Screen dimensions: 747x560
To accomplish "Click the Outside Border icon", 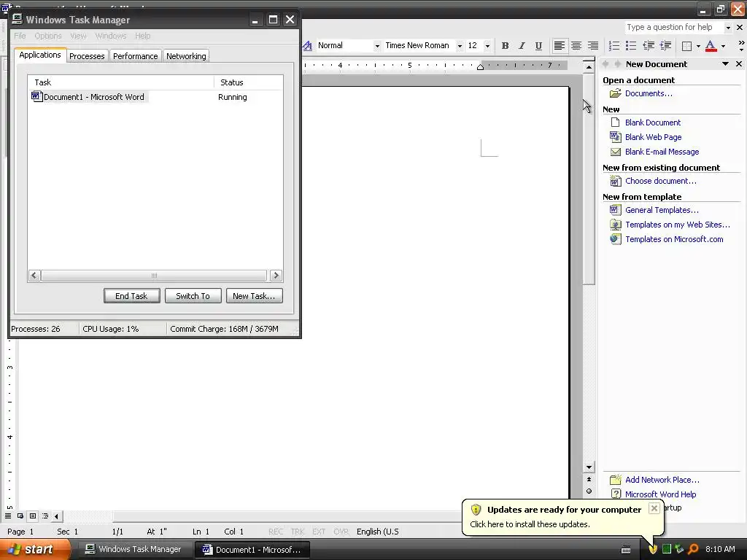I will pos(686,46).
